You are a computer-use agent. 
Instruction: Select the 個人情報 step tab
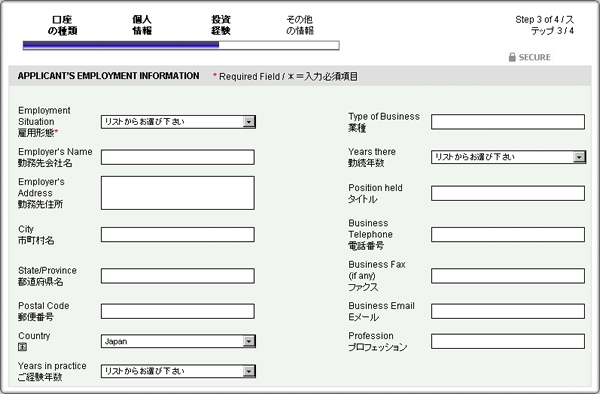(142, 25)
